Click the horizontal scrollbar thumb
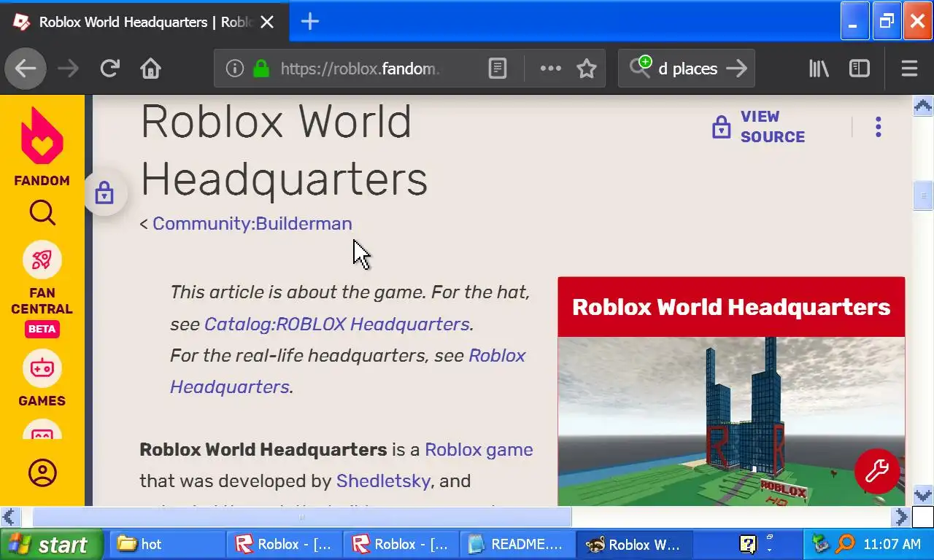 301,517
